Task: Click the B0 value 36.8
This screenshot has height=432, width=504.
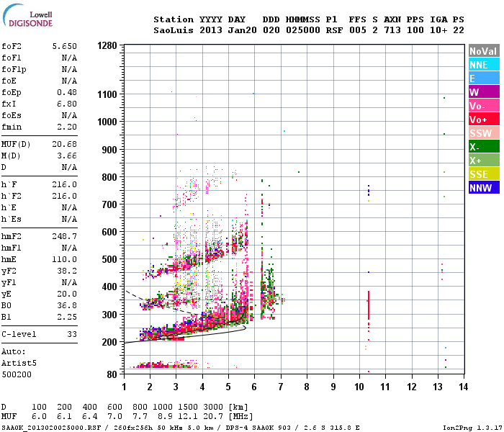Action: 67,305
